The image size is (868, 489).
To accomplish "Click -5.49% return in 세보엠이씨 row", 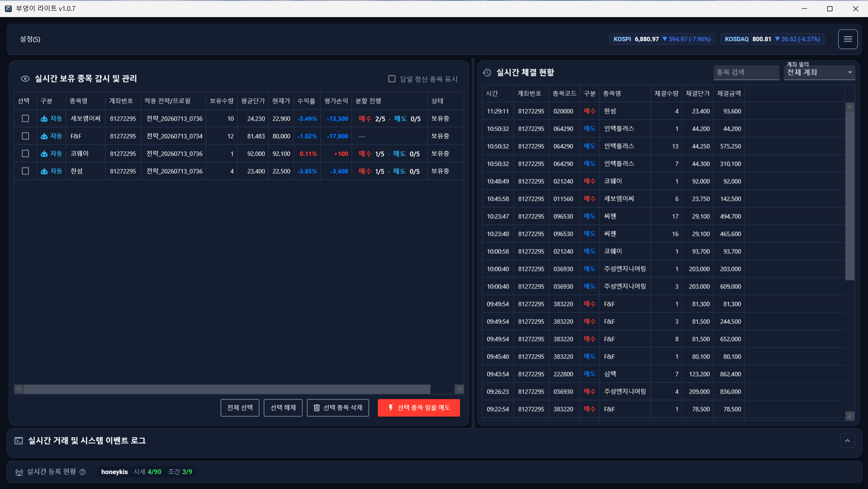I will [x=307, y=119].
